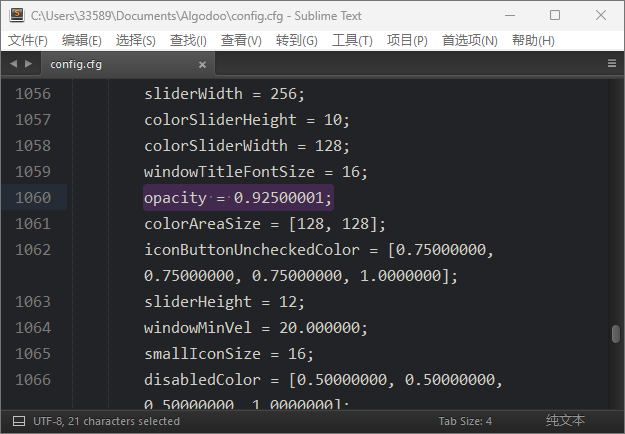The width and height of the screenshot is (625, 434).
Task: Click line number 1060 in gutter
Action: point(33,198)
